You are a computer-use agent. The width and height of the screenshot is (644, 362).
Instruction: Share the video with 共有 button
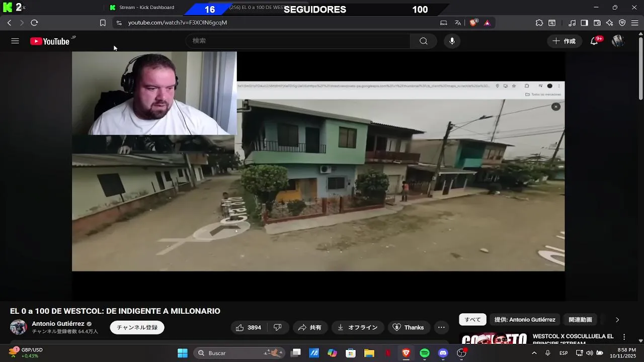pos(309,327)
